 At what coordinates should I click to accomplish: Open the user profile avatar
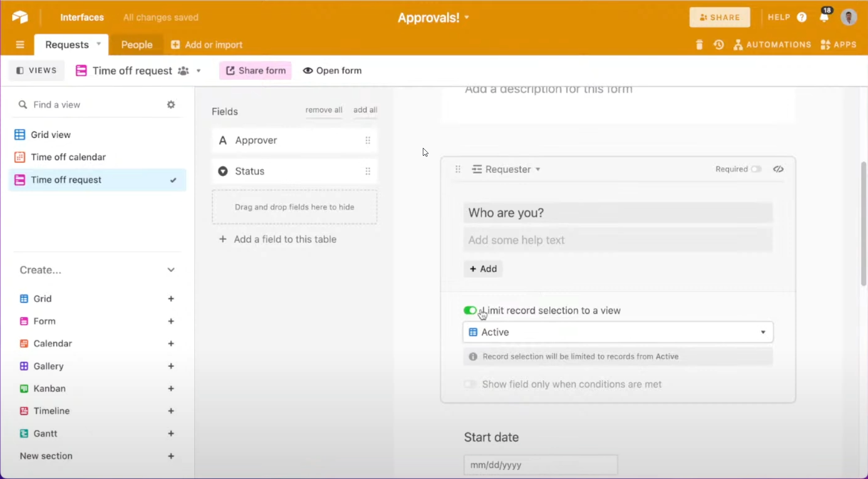click(848, 17)
